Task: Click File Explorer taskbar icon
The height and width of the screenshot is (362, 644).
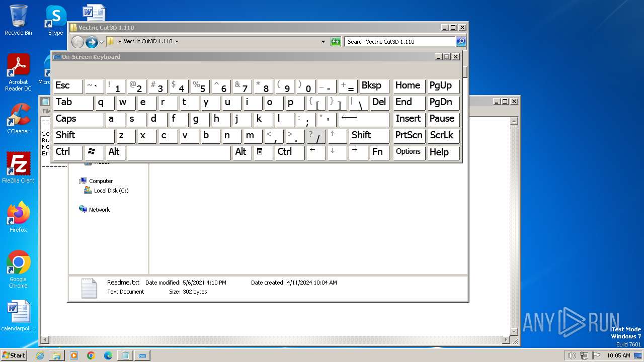Action: point(57,355)
